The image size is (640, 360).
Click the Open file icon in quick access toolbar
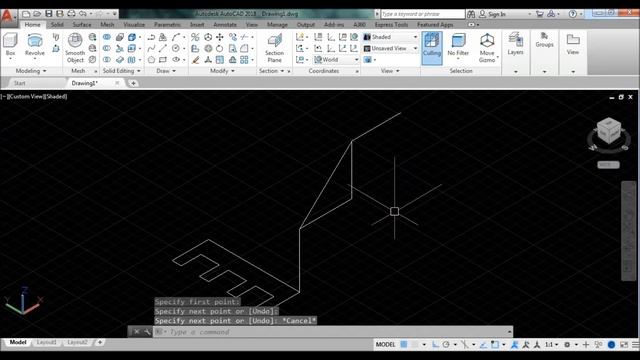pyautogui.click(x=37, y=14)
